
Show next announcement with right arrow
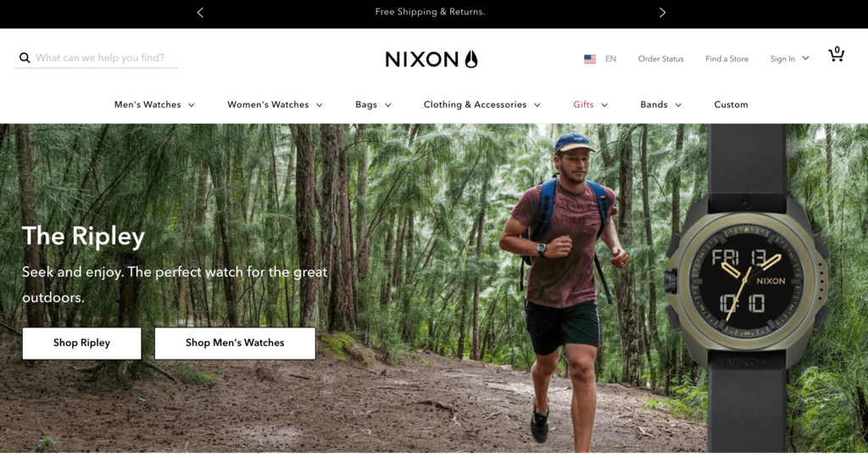662,12
